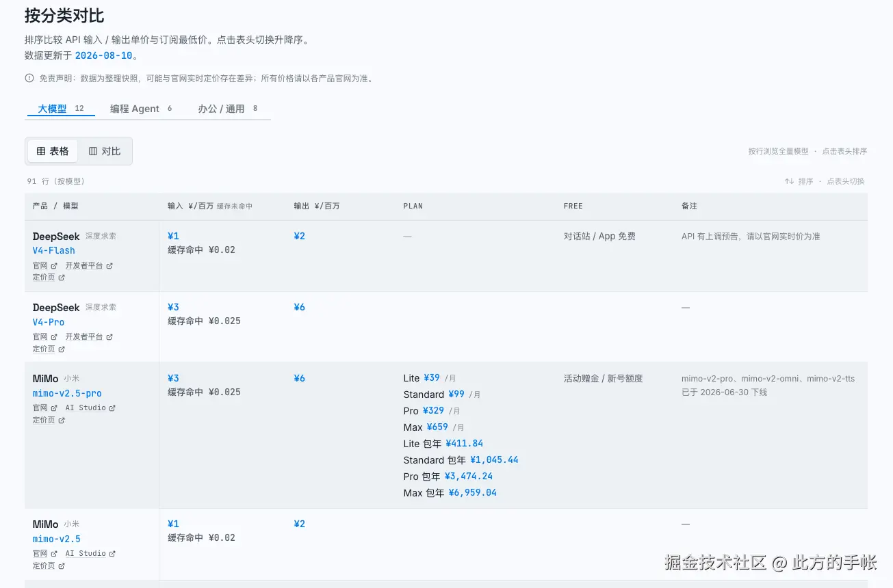The height and width of the screenshot is (588, 893).
Task: Click the 按行浏览全量模型 hint text
Action: pos(778,151)
